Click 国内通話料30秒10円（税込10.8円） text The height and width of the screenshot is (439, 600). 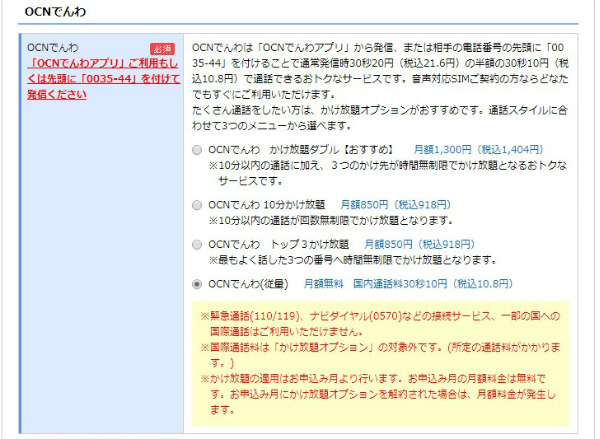433,284
